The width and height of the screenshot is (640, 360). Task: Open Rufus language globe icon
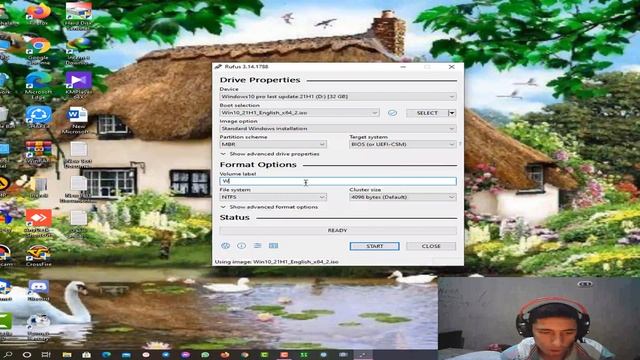click(x=225, y=246)
